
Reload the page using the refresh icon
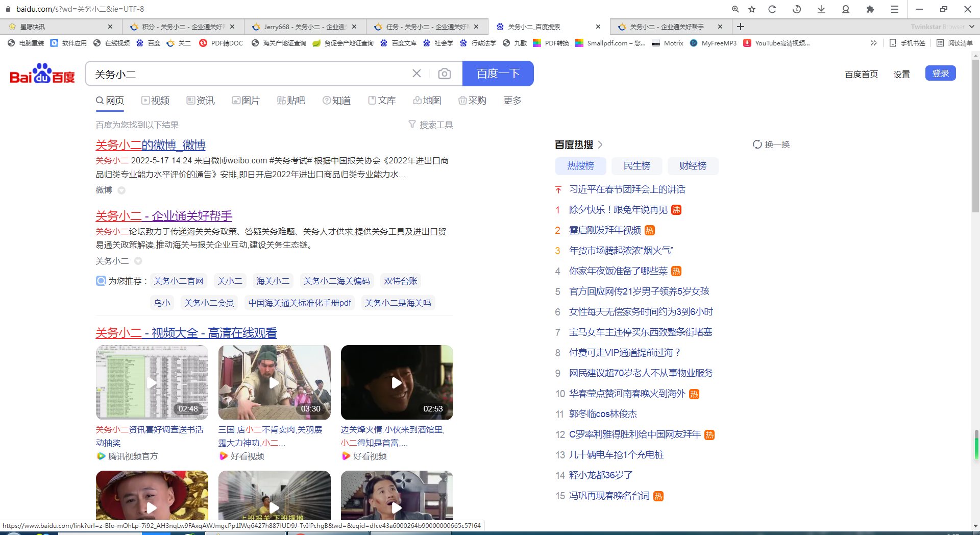772,9
